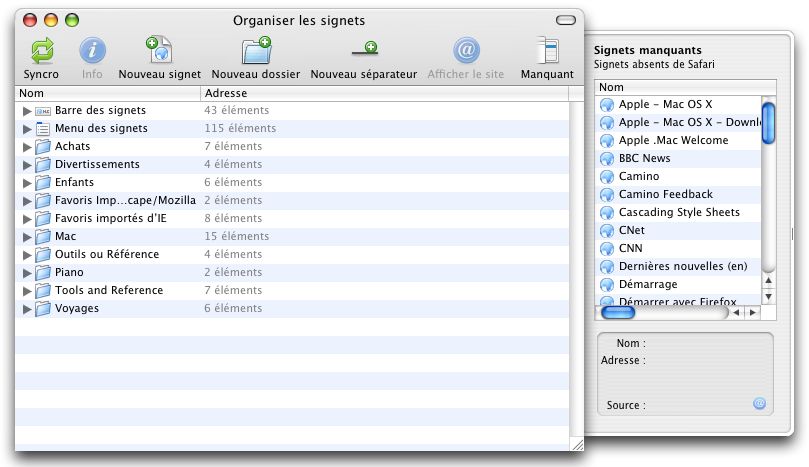Expand Favoris Imp...cape/Mozilla folder

[27, 201]
